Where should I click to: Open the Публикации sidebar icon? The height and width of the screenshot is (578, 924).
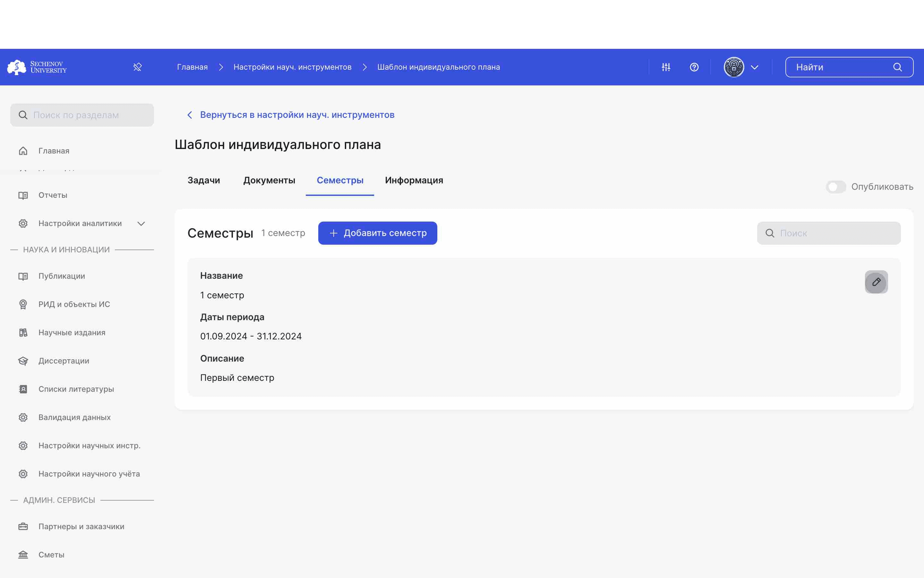point(23,276)
